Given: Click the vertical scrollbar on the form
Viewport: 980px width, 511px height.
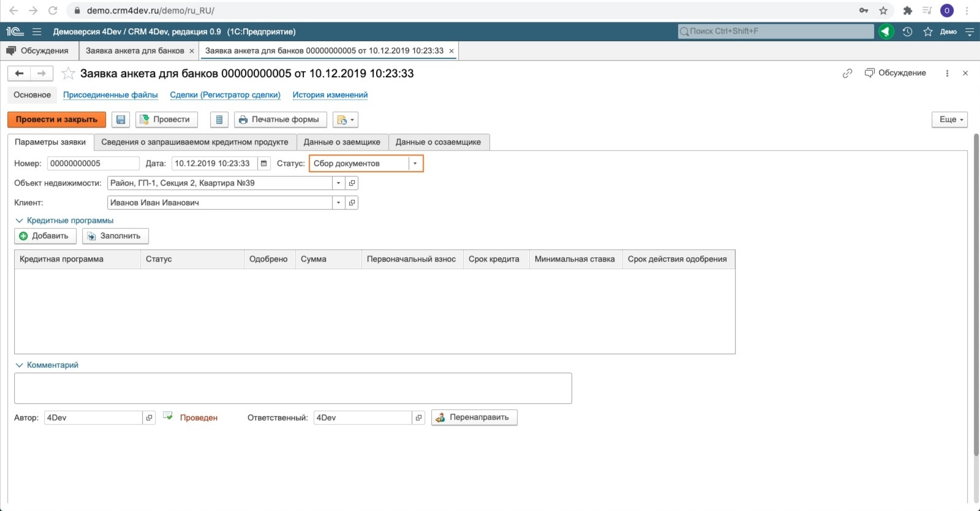Looking at the screenshot, I should 976,294.
